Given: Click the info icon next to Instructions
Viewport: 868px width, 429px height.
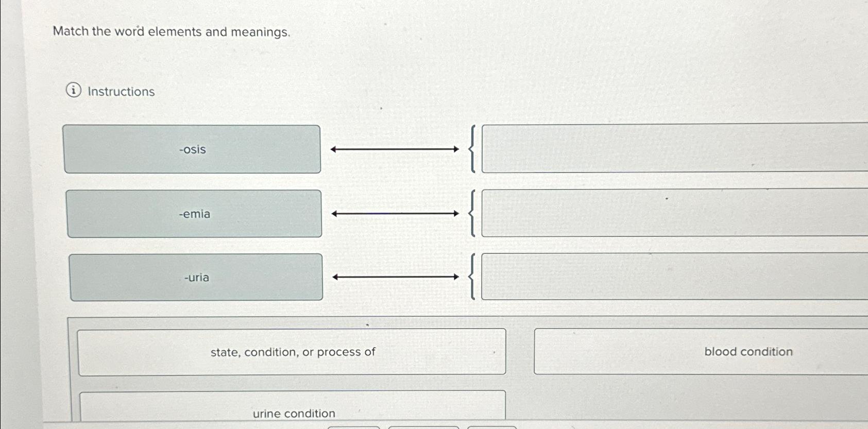Looking at the screenshot, I should click(74, 92).
